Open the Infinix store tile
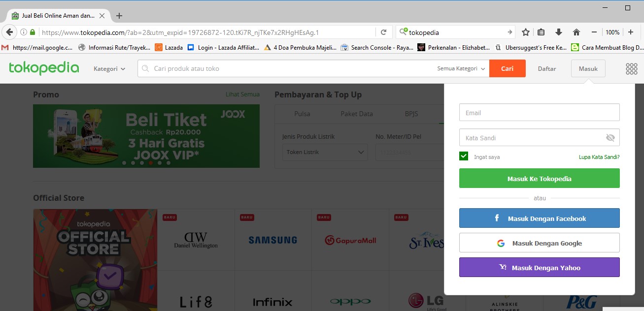This screenshot has width=644, height=311. pyautogui.click(x=273, y=291)
